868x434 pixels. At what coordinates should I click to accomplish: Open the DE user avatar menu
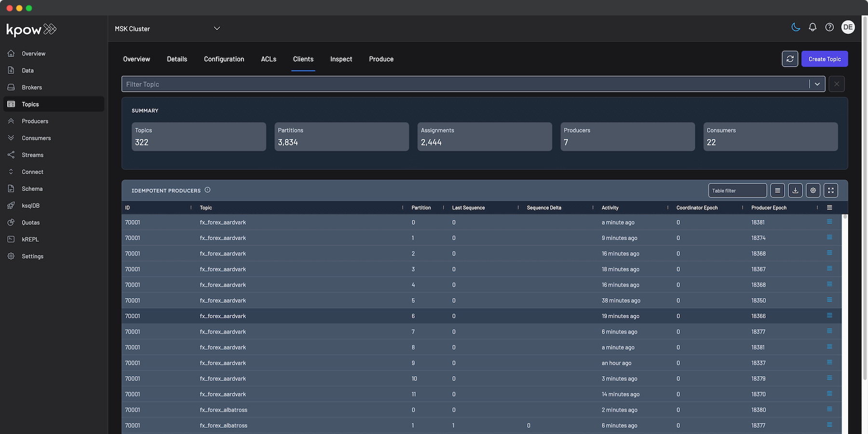click(848, 27)
